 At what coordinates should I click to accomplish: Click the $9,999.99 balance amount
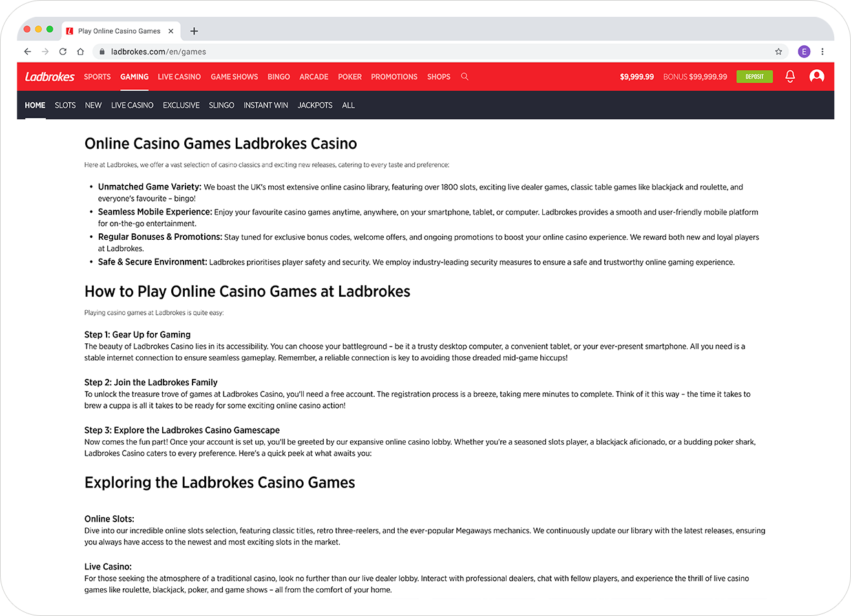point(636,77)
